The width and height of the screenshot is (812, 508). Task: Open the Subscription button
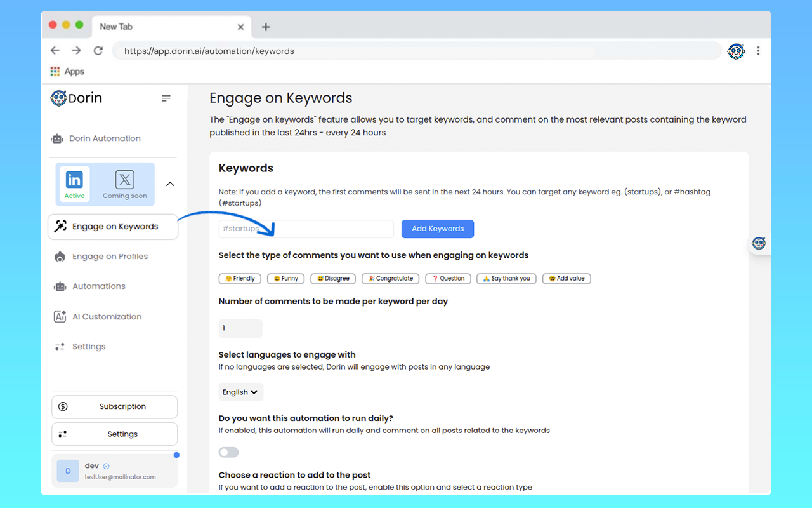point(114,406)
